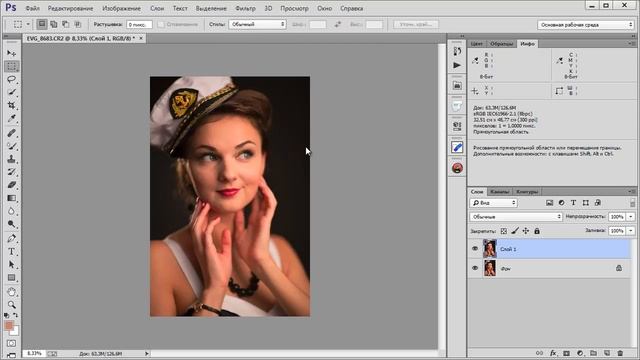Select the Healing Brush tool
The image size is (640, 360).
tap(11, 133)
